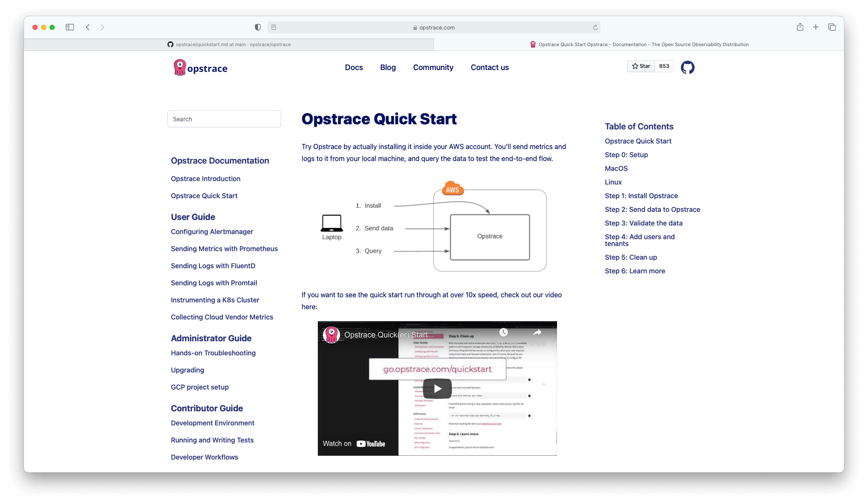Click the Reader view toggle in the address bar
This screenshot has height=504, width=868.
273,27
